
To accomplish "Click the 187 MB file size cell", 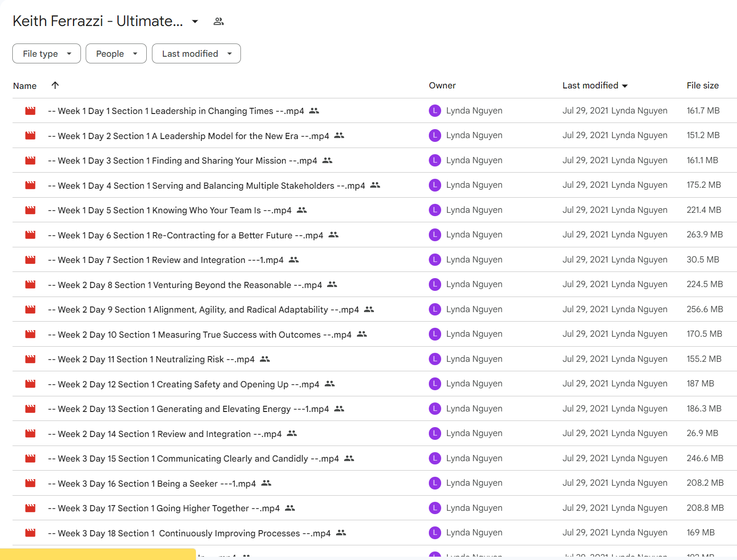I will point(701,384).
